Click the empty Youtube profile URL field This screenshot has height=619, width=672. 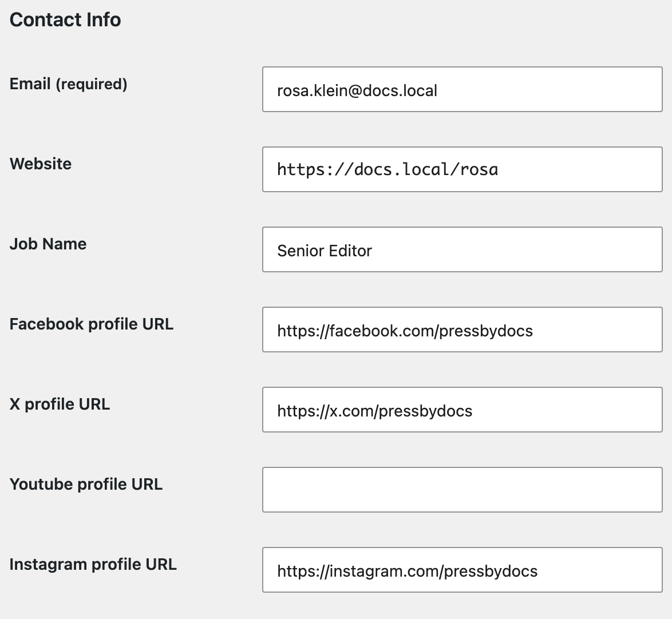[463, 490]
